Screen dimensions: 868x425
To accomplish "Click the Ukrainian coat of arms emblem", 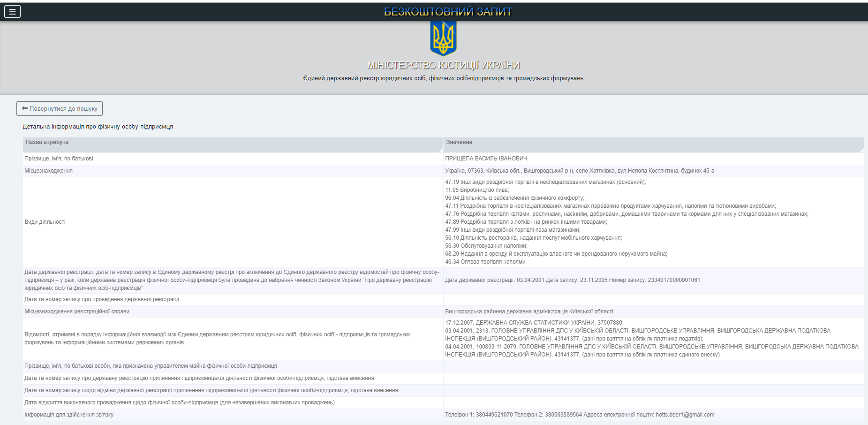I will [x=443, y=38].
